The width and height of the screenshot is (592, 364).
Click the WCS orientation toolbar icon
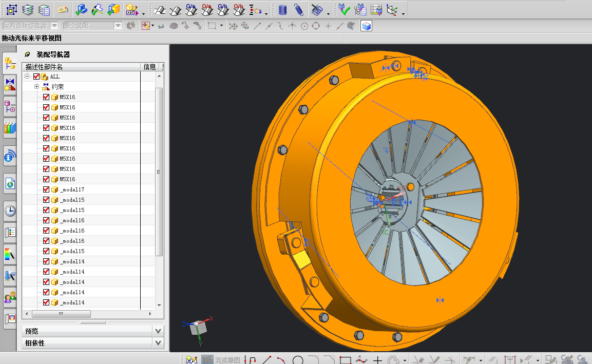coord(392,9)
